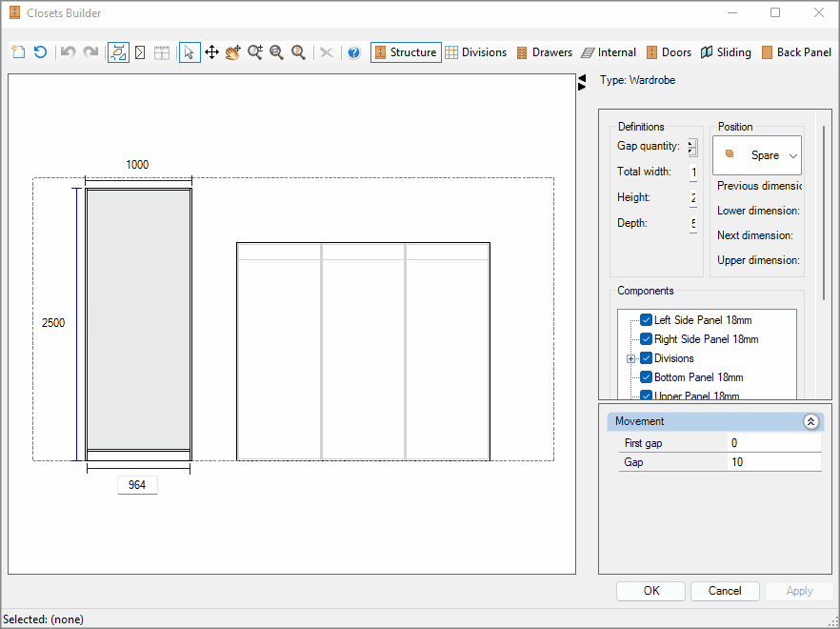Open the Drawers tab
840x629 pixels.
545,52
